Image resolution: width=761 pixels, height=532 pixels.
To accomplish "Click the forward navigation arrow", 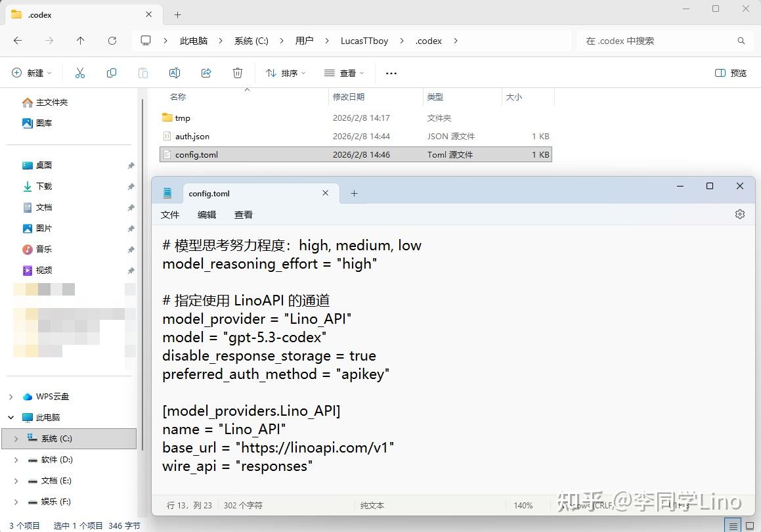I will pos(49,41).
